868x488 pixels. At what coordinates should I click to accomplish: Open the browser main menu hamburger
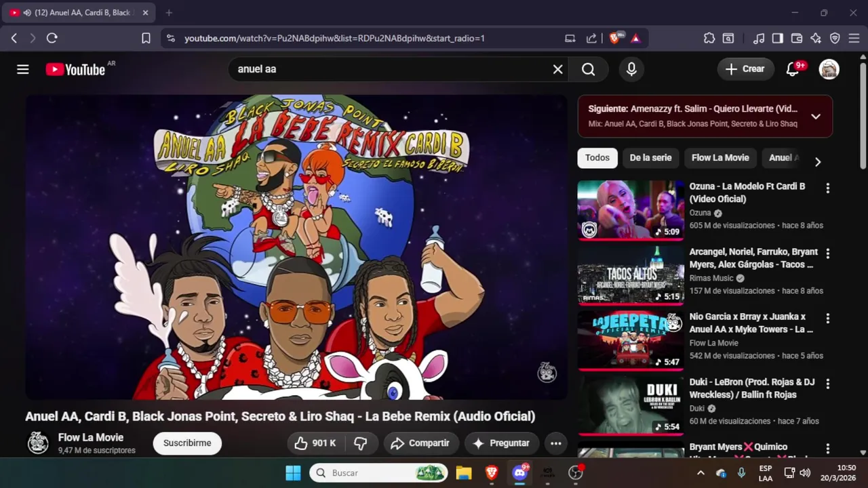854,39
